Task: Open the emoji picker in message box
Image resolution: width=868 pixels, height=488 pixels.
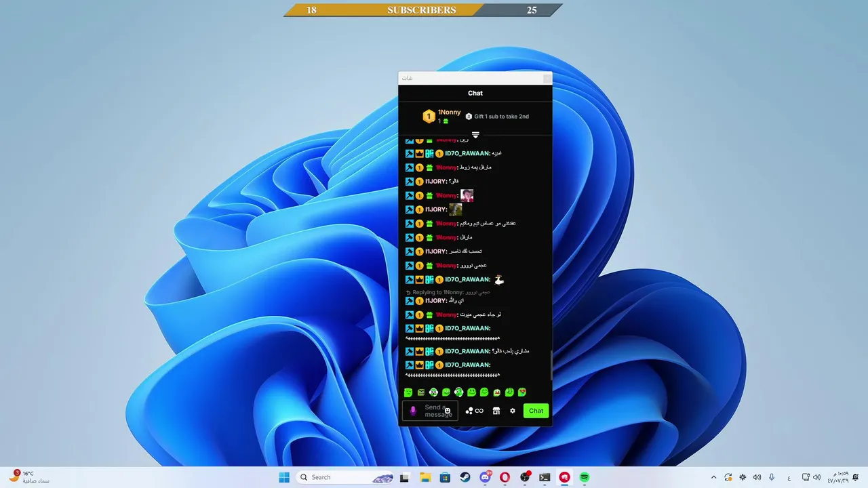Action: pos(448,411)
